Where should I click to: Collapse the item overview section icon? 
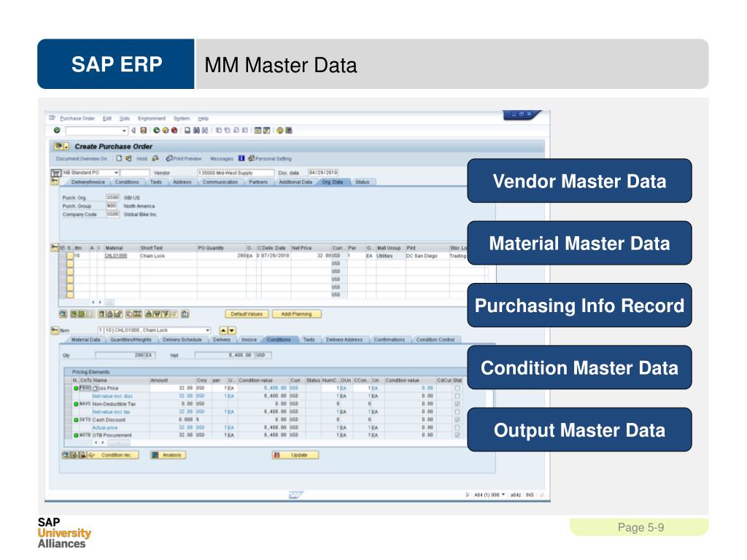[55, 248]
